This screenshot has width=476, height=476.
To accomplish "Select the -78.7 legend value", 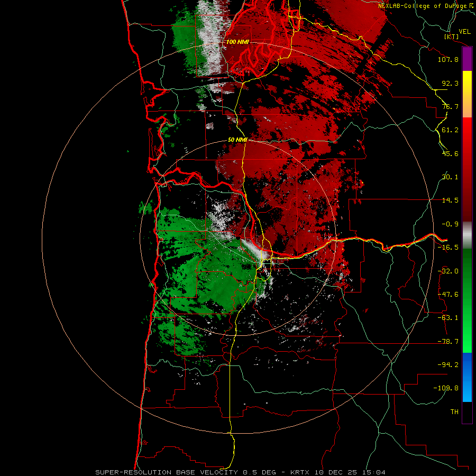I will pyautogui.click(x=448, y=342).
